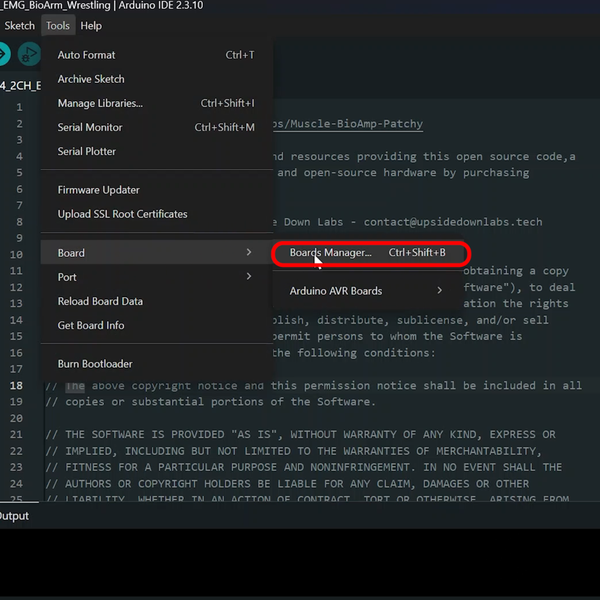This screenshot has height=600, width=600.
Task: Select Get Board Info
Action: coord(157,326)
